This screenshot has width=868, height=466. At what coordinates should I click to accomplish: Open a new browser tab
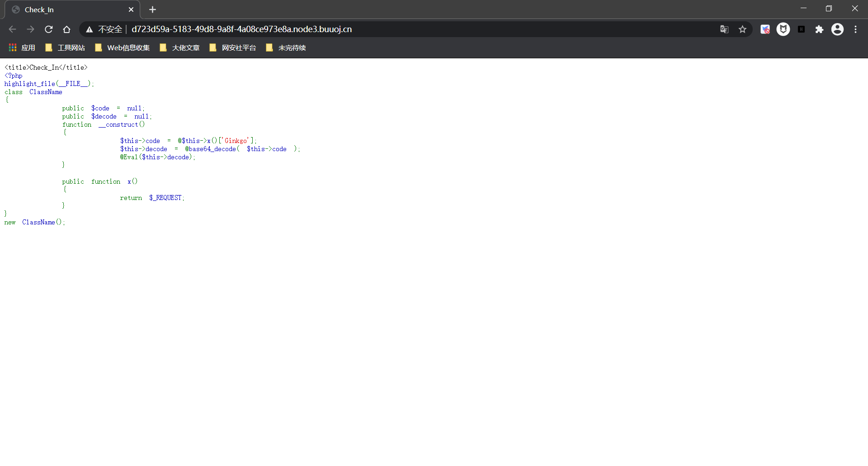click(152, 10)
